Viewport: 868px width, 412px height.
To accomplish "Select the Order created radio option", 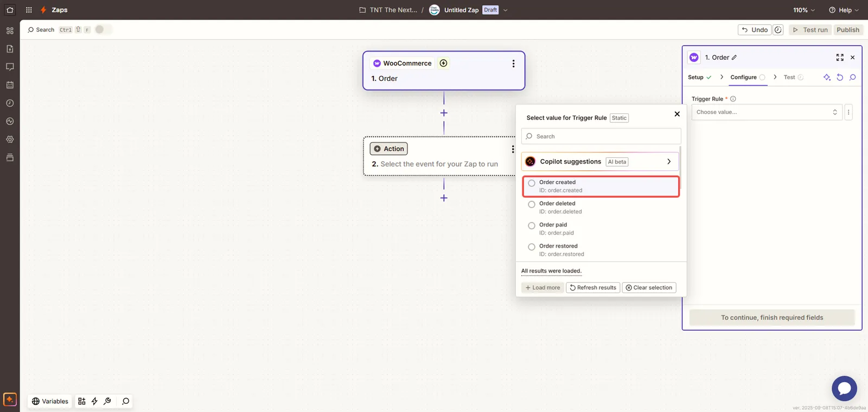I will pos(532,183).
